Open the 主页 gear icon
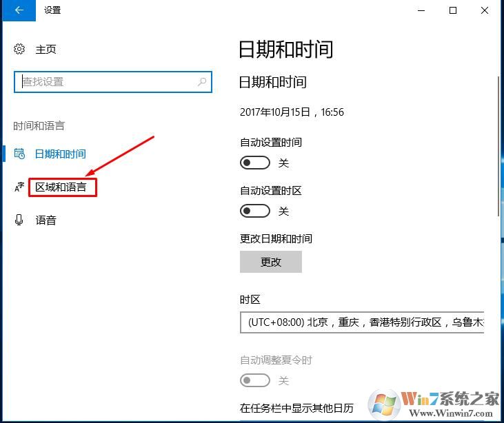This screenshot has height=423, width=504. click(x=19, y=49)
